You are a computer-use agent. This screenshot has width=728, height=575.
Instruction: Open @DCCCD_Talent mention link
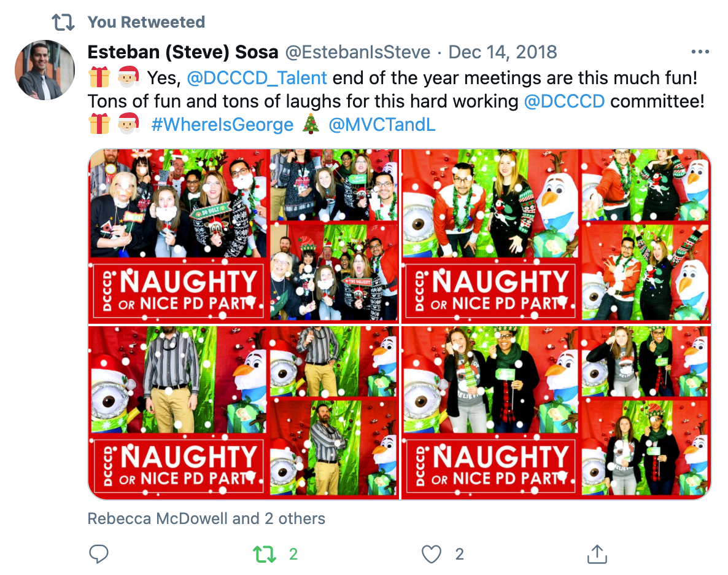(257, 77)
